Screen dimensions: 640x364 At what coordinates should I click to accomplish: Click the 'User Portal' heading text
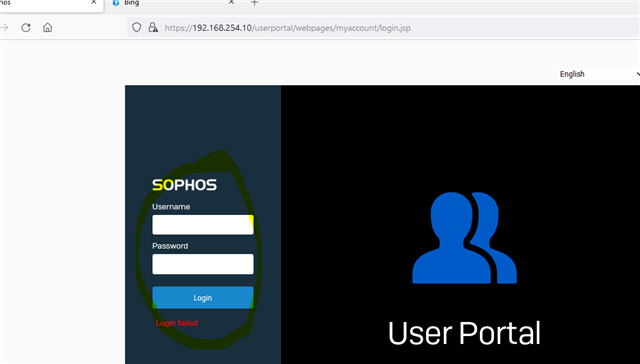[x=464, y=333]
